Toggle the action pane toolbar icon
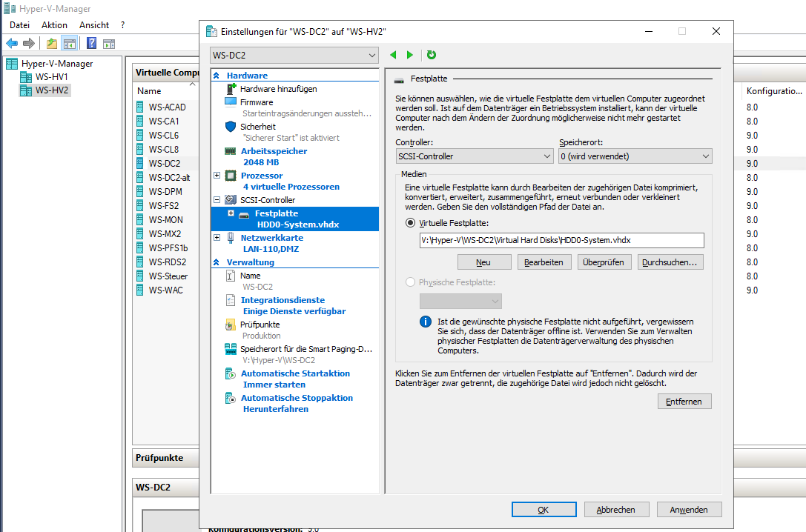Viewport: 806px width, 532px height. [x=109, y=44]
